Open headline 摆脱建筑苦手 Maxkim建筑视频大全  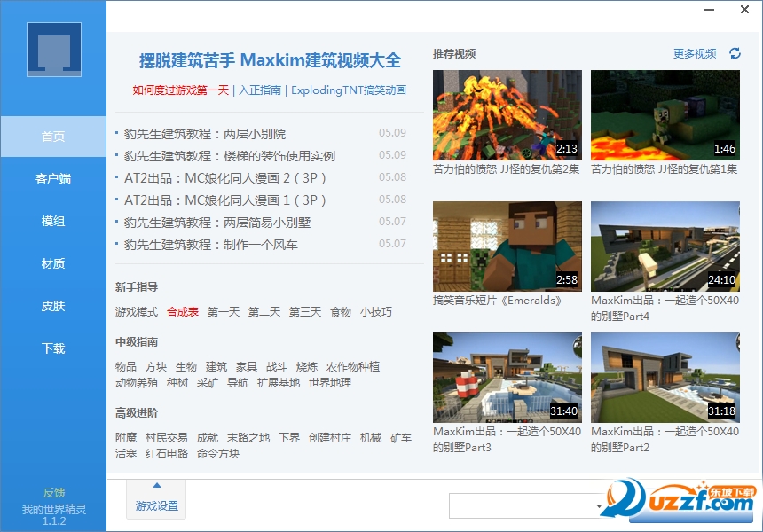click(x=270, y=60)
